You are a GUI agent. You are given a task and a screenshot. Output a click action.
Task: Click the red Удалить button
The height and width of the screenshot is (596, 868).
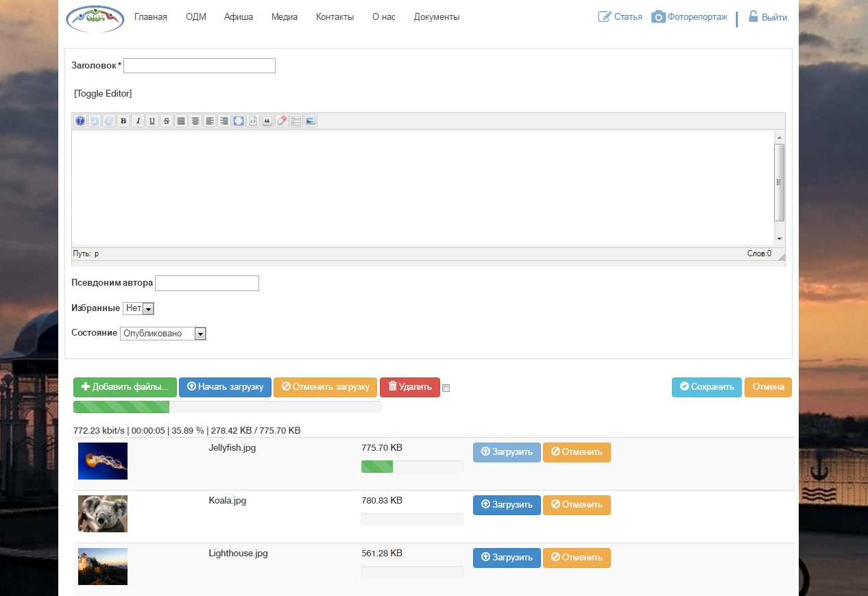coord(410,387)
